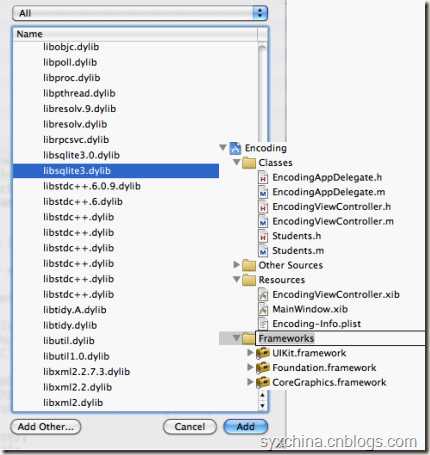
Task: Open Students.m file name
Action: point(298,251)
